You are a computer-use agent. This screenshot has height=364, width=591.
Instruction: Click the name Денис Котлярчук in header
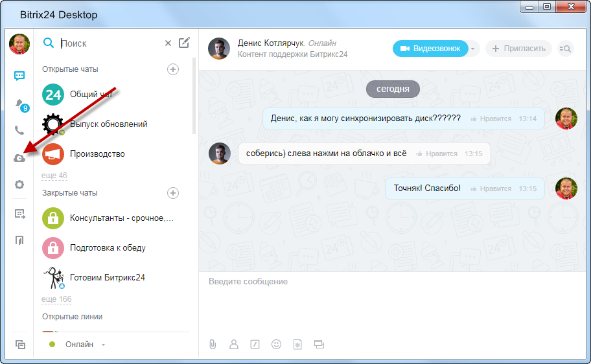(x=271, y=43)
